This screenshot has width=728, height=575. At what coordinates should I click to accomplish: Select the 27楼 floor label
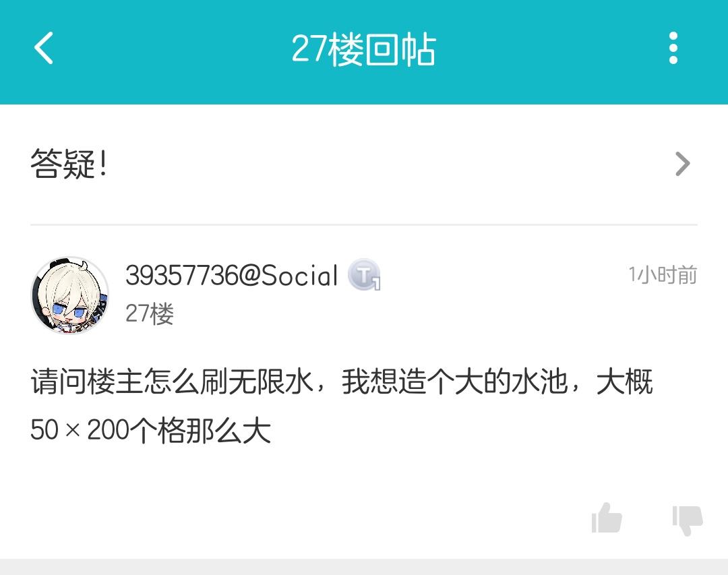tap(150, 313)
